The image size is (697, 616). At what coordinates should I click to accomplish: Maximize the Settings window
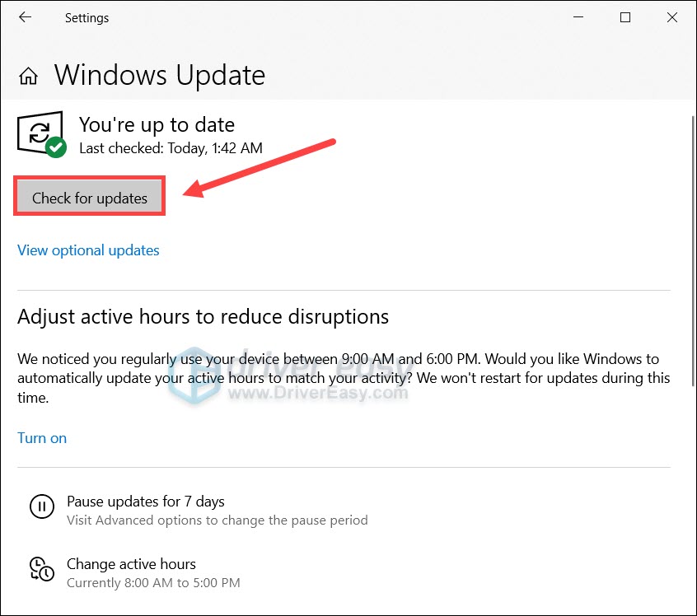[625, 17]
